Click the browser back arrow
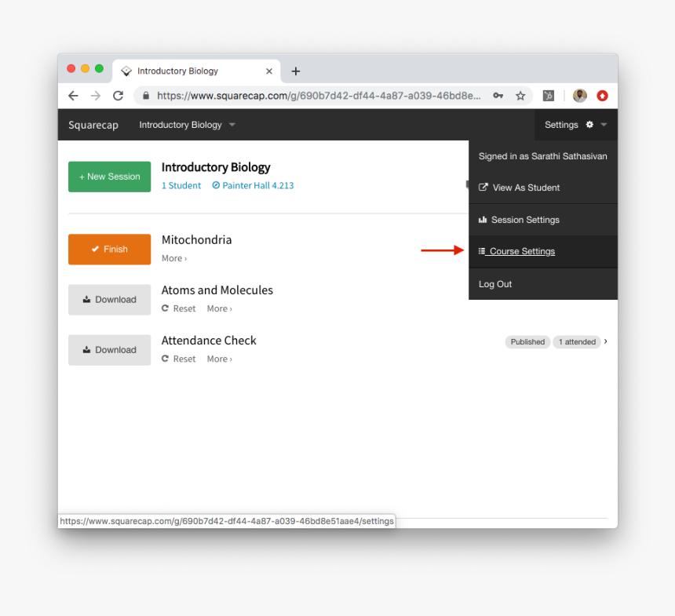 (73, 96)
